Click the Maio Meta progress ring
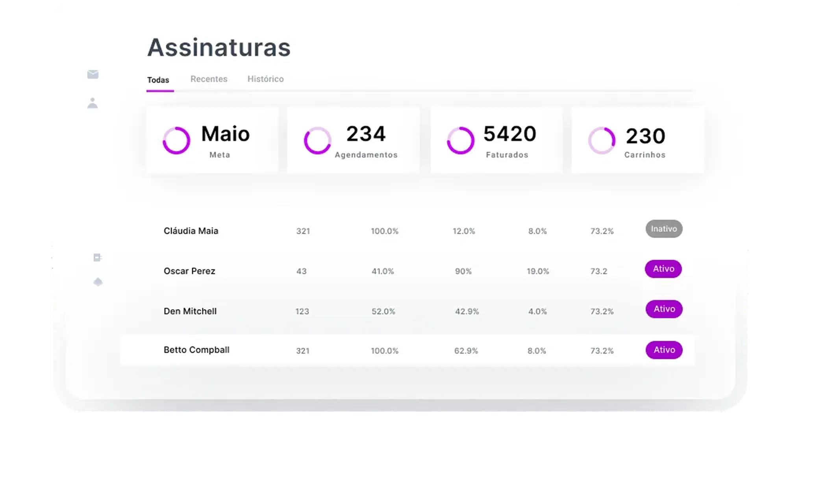Viewport: 815px width, 504px height. [x=176, y=141]
